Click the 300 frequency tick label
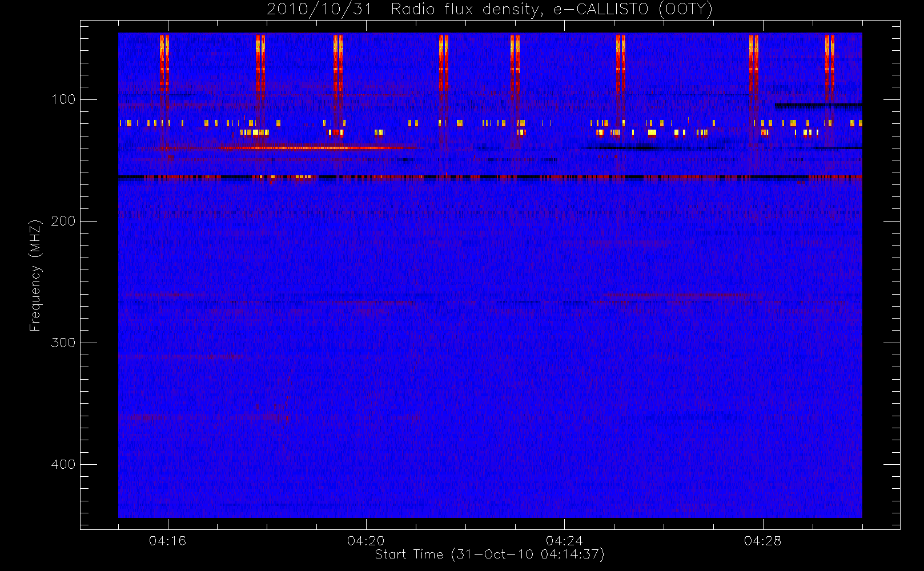Viewport: 924px width, 571px height. 63,343
